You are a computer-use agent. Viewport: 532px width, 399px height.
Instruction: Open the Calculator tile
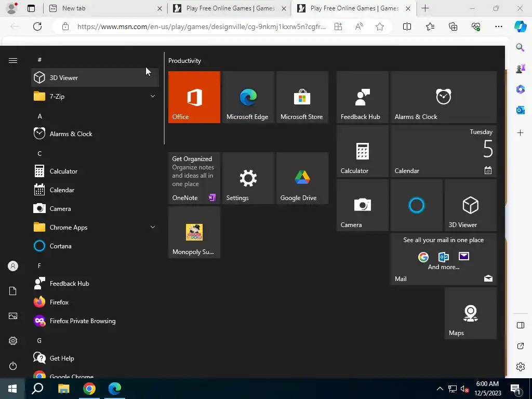pyautogui.click(x=362, y=151)
